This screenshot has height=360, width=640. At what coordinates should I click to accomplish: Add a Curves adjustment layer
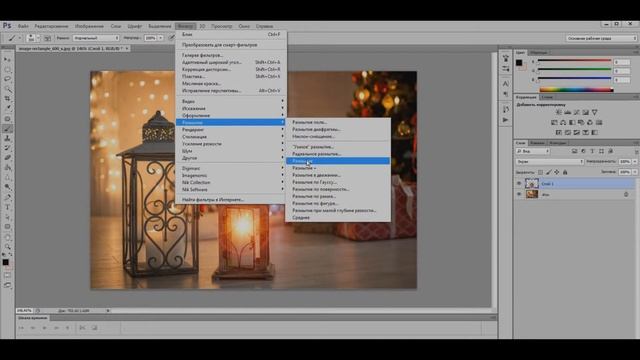coord(576,112)
